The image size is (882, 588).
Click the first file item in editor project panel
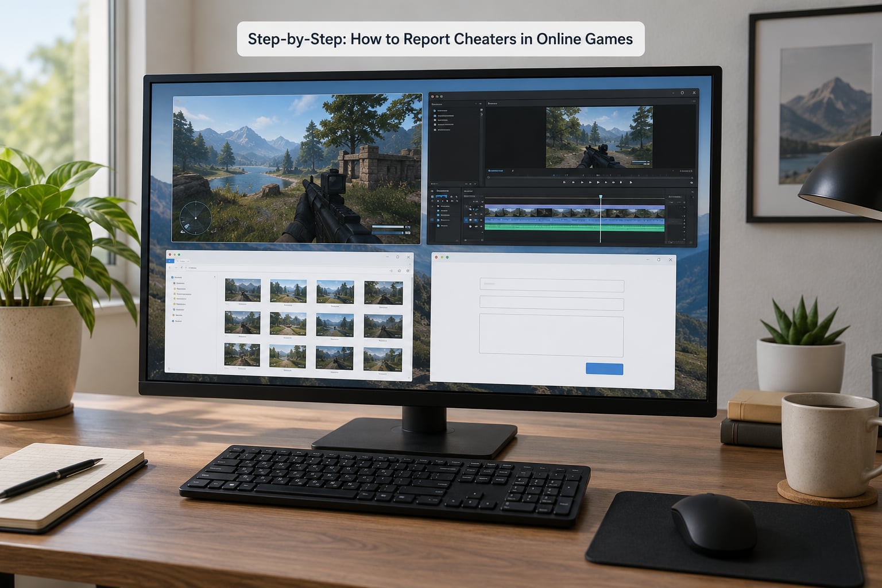pos(440,110)
